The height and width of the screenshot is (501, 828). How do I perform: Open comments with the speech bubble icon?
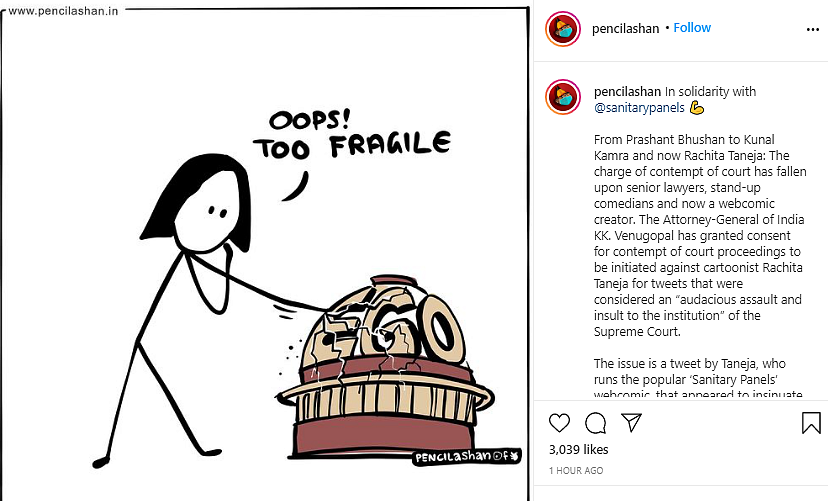click(x=595, y=423)
